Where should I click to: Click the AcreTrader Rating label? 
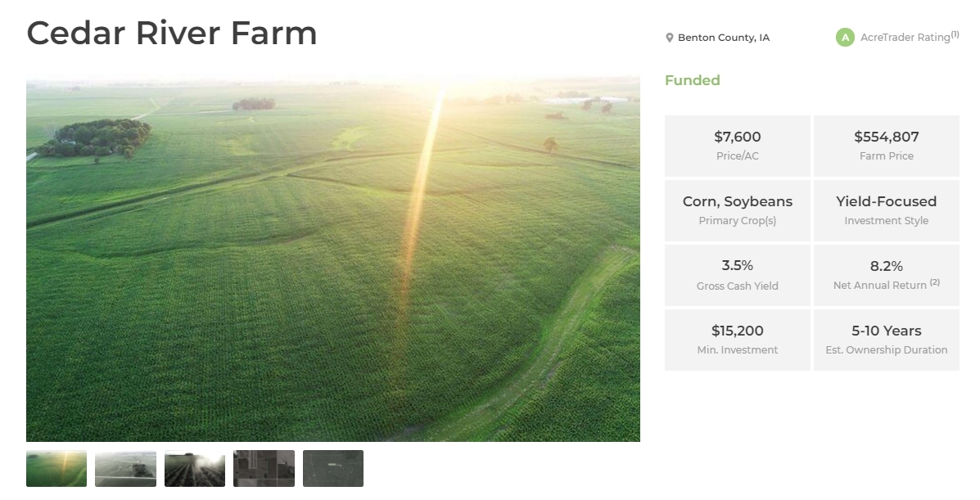coord(905,38)
